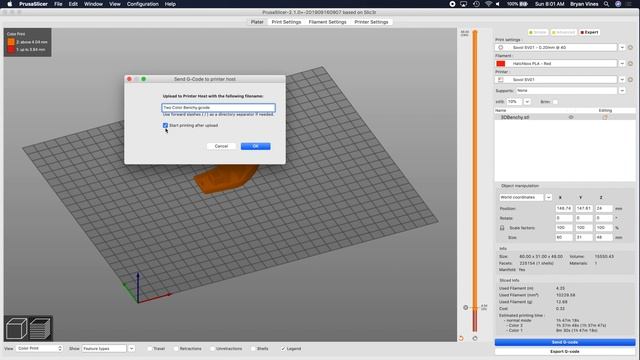The height and width of the screenshot is (360, 640).
Task: Click the scale factors lock icon
Action: click(x=502, y=228)
